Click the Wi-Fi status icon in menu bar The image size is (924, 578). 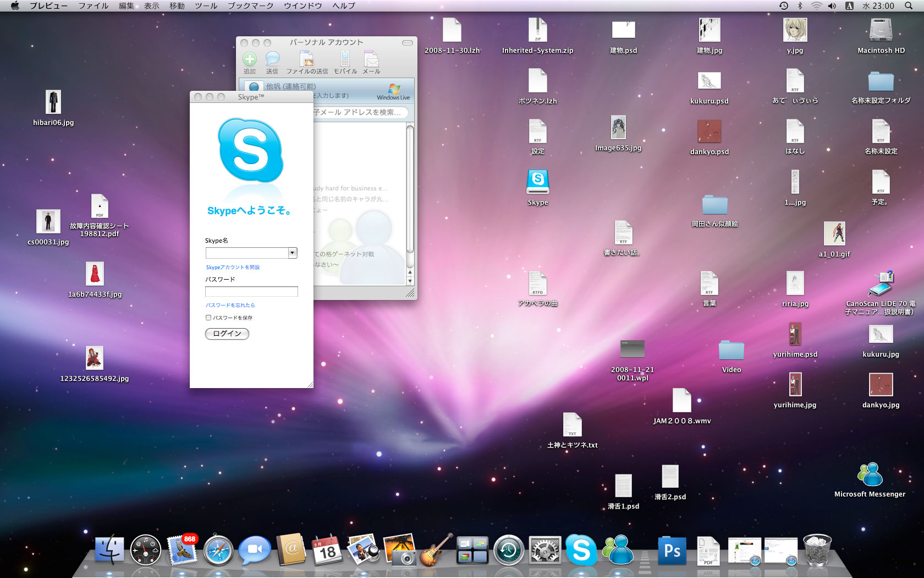coord(816,6)
